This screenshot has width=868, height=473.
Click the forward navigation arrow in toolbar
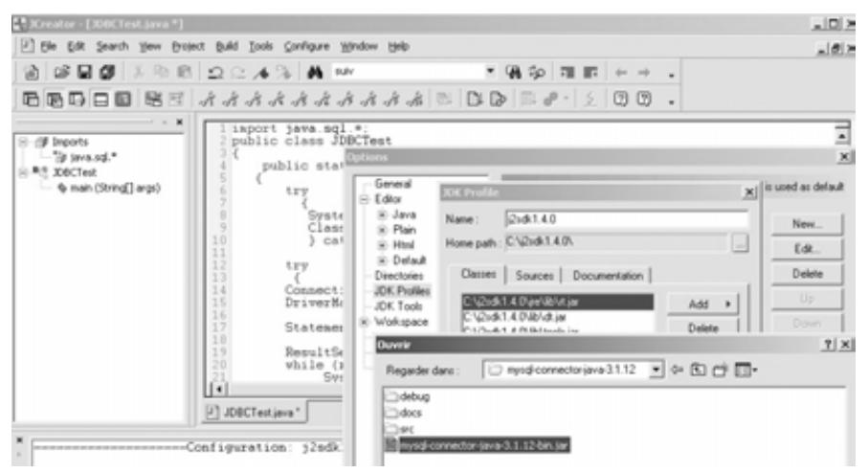point(644,73)
